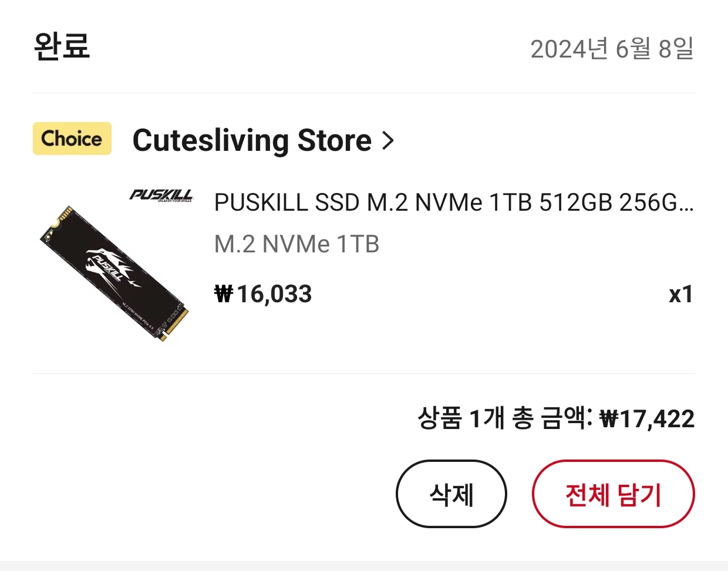728x571 pixels.
Task: Open the PUSKILL SSD M.2 NVMe product title
Action: (454, 202)
